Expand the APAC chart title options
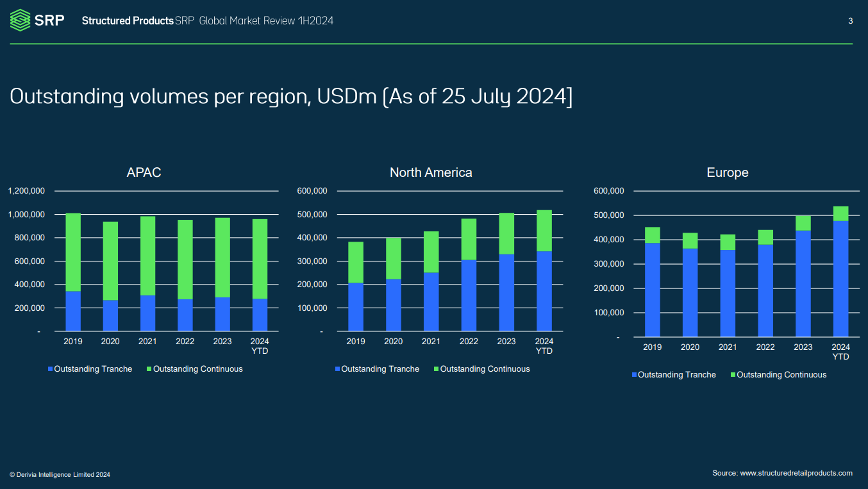This screenshot has height=489, width=868. click(x=144, y=172)
